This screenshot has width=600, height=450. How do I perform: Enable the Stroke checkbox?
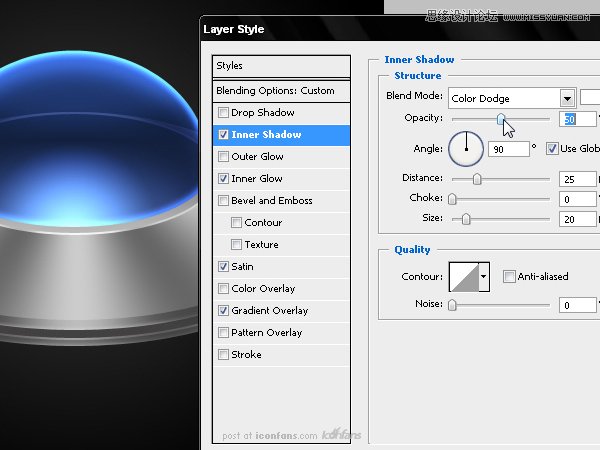223,355
